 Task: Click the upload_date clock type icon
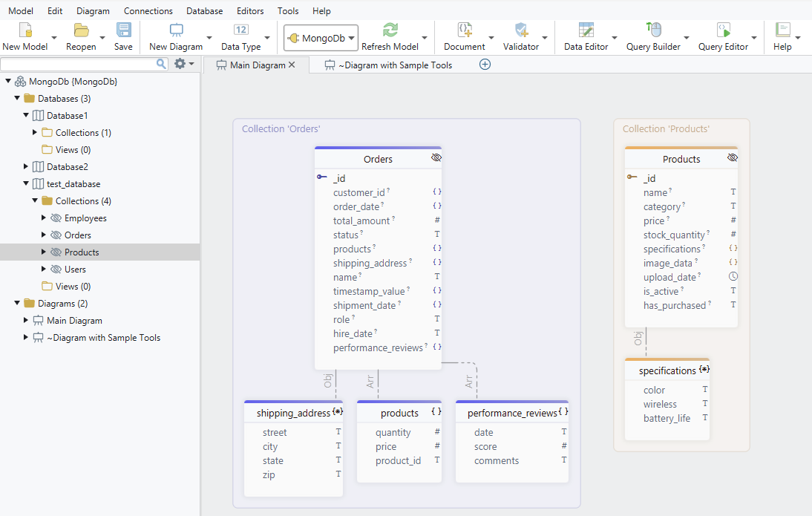pos(733,277)
